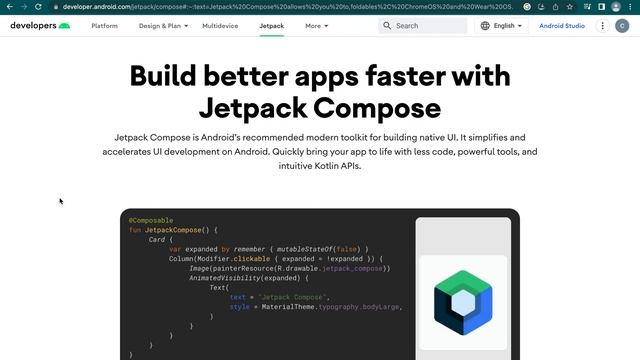Click the Jetpack Compose logo preview image
This screenshot has height=360, width=640.
tap(463, 302)
